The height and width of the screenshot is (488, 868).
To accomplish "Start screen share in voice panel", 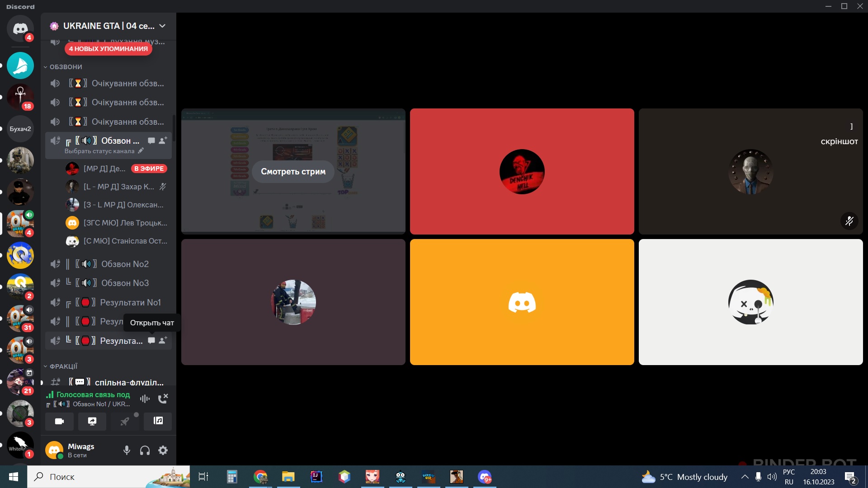I will [x=92, y=421].
